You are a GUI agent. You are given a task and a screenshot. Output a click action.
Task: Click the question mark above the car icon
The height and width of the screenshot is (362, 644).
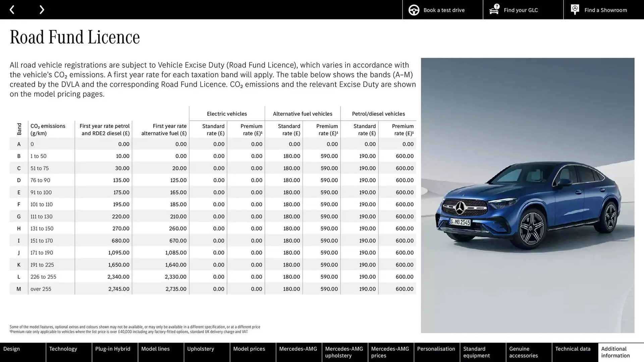click(496, 6)
